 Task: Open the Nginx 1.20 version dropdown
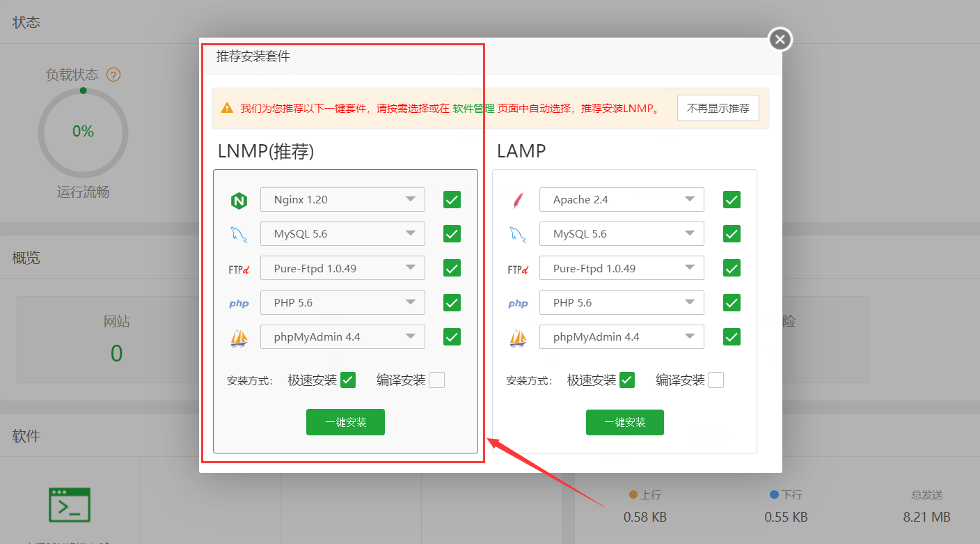[342, 199]
